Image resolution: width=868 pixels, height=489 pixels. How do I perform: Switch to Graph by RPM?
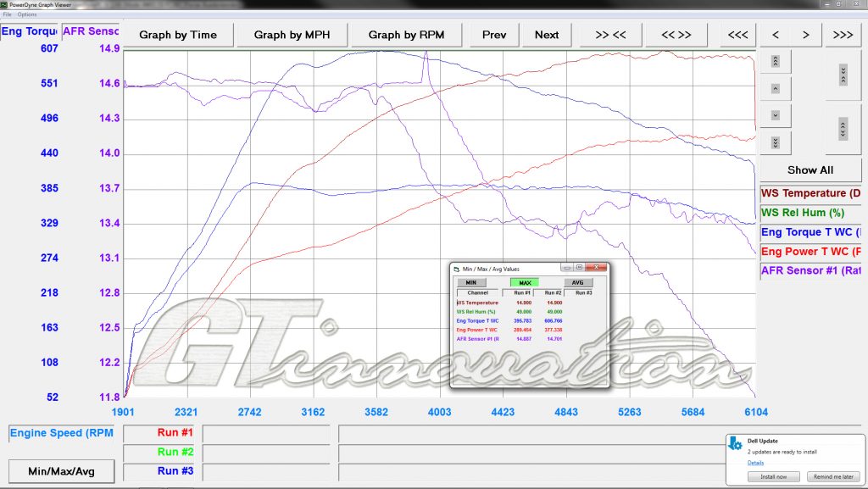coord(406,35)
